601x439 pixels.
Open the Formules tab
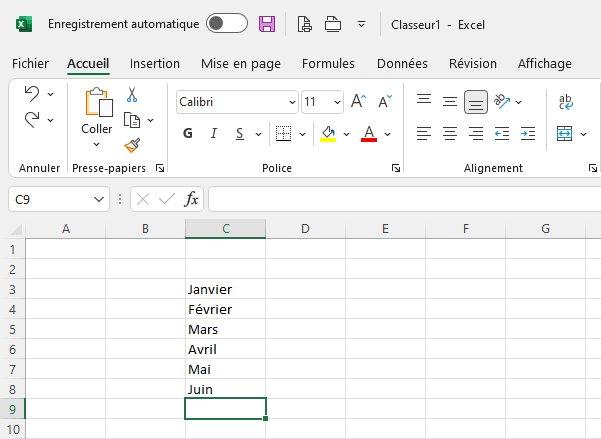pos(328,64)
